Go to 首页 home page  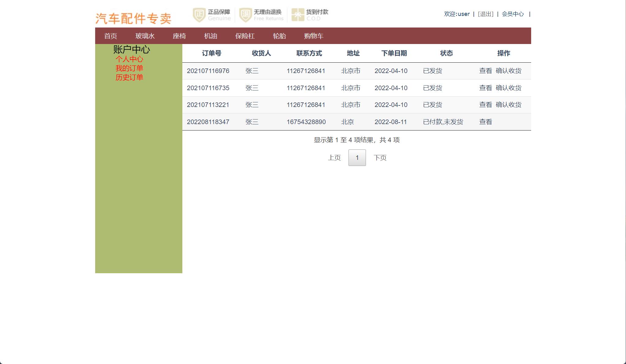click(111, 36)
